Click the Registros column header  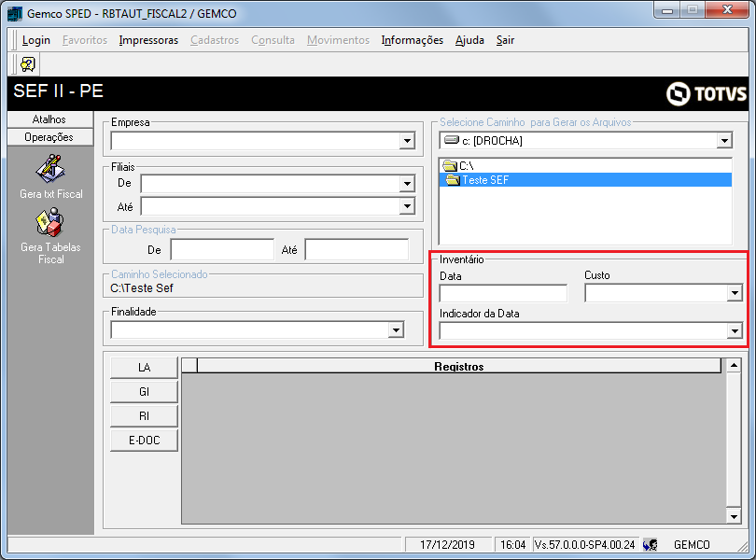[x=459, y=366]
